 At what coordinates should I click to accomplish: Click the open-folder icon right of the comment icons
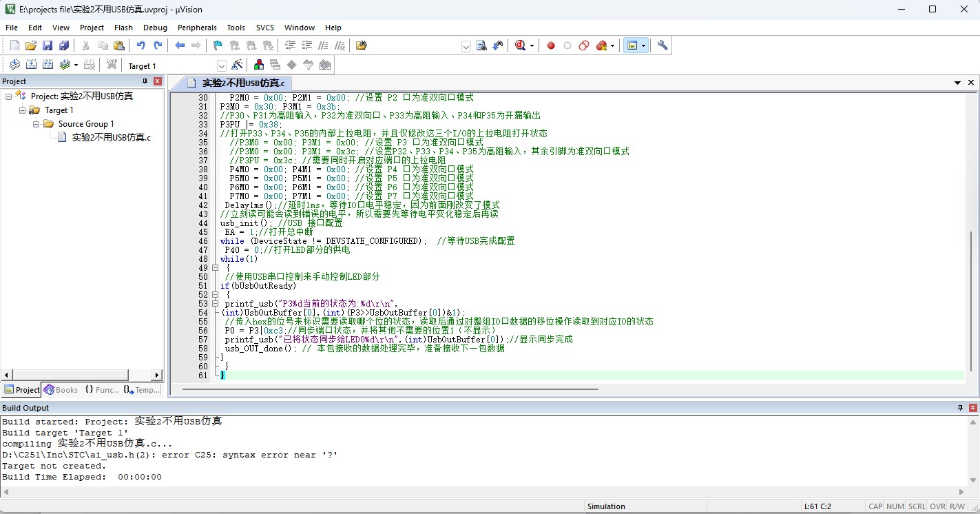[x=362, y=45]
